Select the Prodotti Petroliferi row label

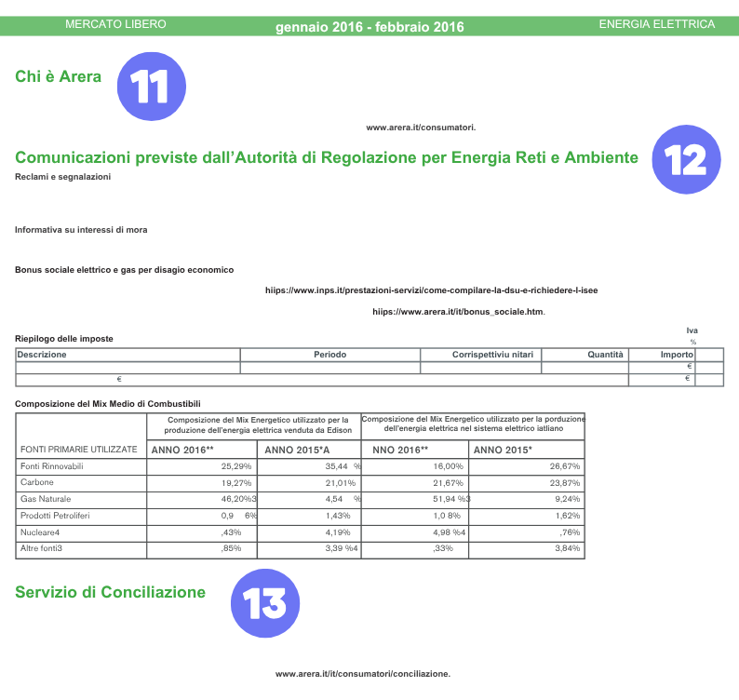[x=54, y=516]
